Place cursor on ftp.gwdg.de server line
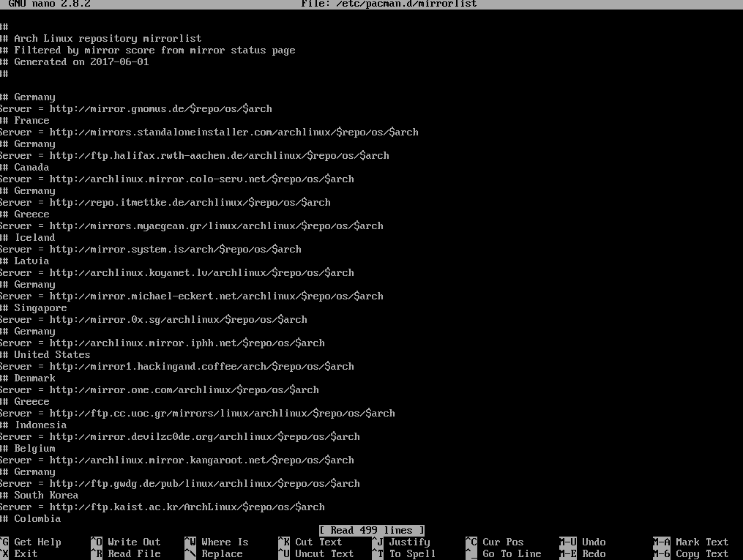Screen dimensions: 743x560 point(180,484)
